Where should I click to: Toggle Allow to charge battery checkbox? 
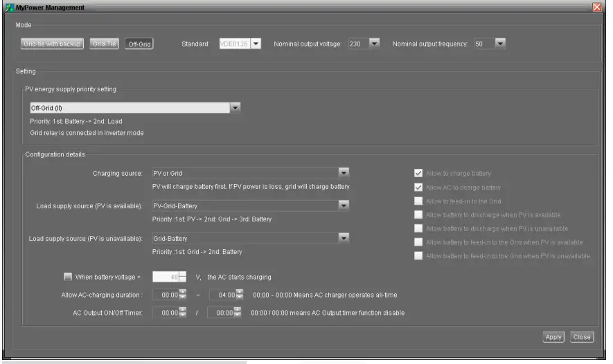(x=418, y=173)
